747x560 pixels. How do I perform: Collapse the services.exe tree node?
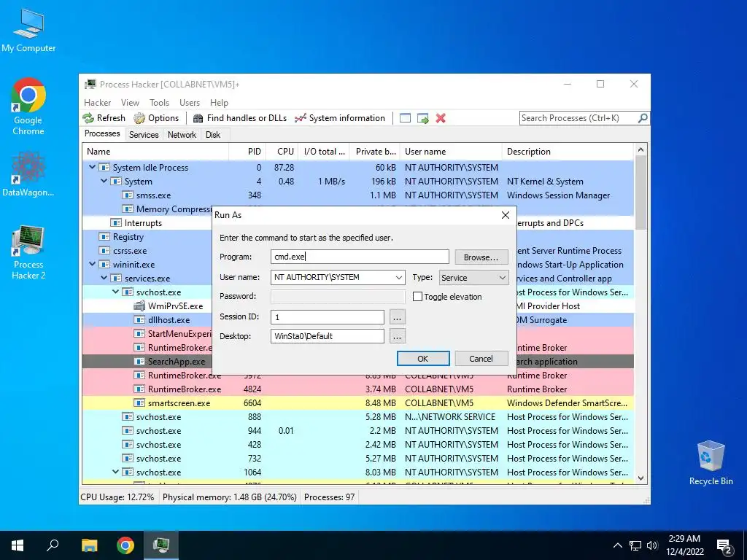(x=104, y=278)
